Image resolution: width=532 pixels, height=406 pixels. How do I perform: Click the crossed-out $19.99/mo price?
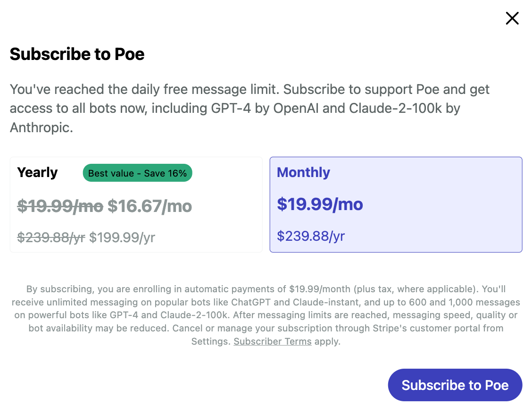pos(60,206)
